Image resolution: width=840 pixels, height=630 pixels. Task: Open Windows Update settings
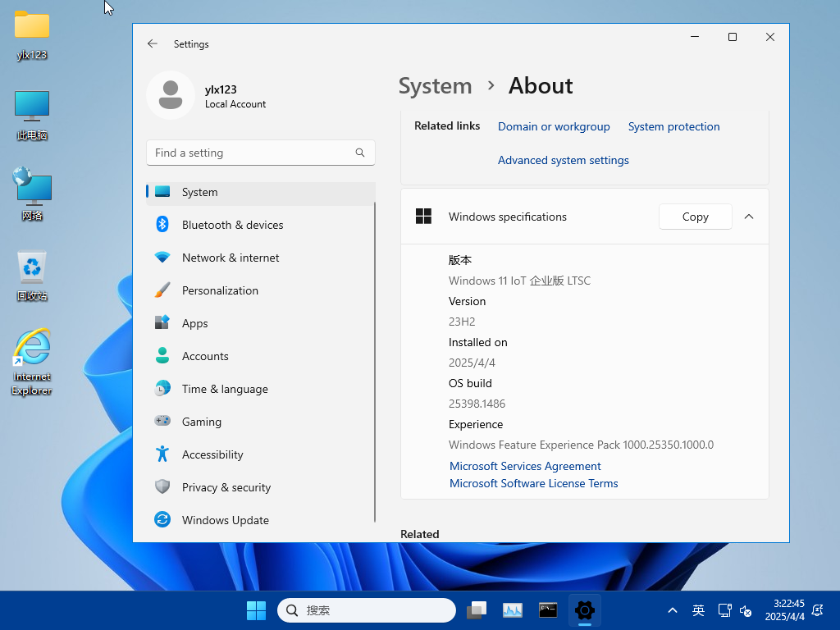pyautogui.click(x=261, y=519)
